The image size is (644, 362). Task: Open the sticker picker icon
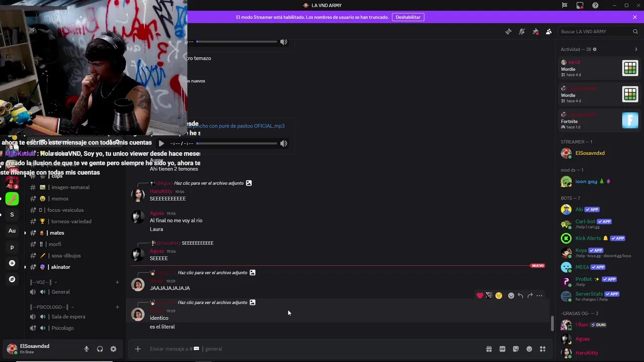coord(516,349)
